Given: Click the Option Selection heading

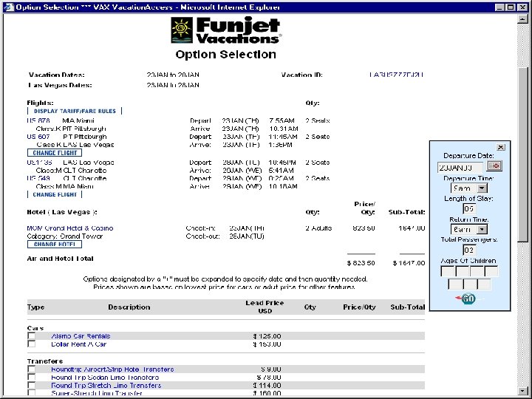Looking at the screenshot, I should click(x=225, y=54).
